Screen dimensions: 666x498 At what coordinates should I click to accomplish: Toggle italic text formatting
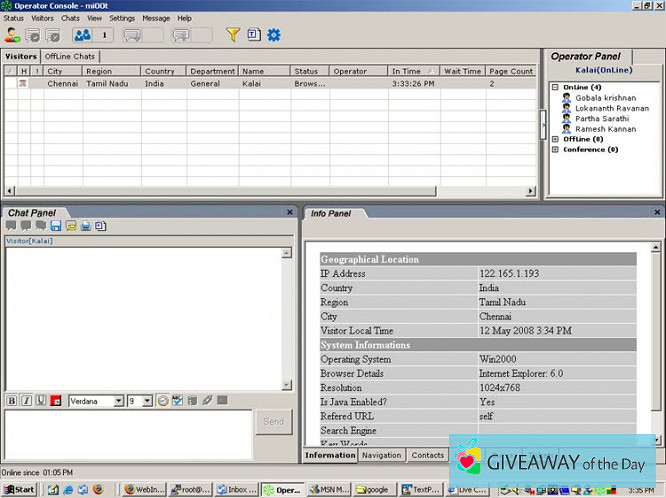pyautogui.click(x=26, y=401)
